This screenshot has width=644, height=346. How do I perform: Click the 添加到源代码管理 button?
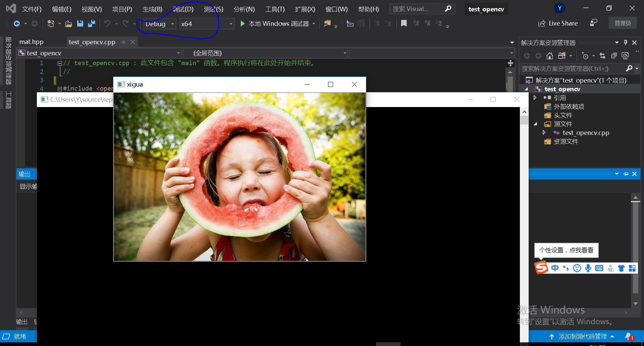[x=583, y=336]
